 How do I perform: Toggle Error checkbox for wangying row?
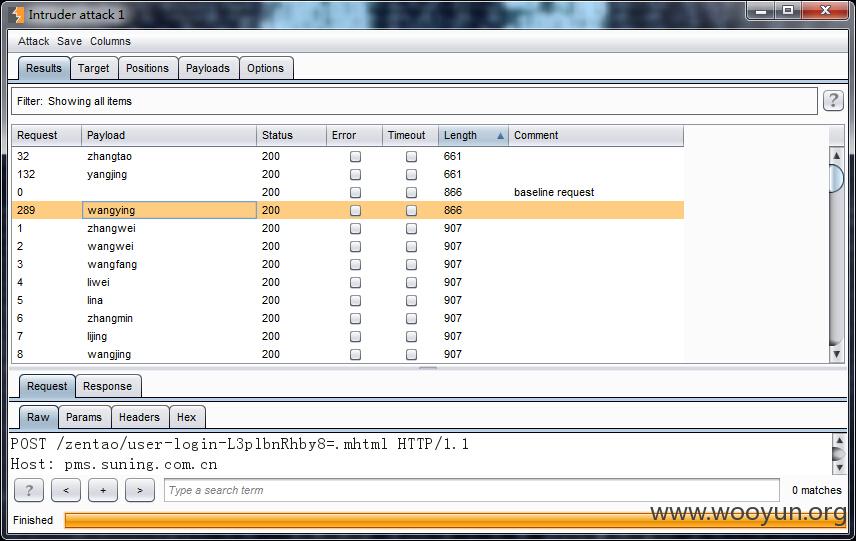click(x=355, y=211)
